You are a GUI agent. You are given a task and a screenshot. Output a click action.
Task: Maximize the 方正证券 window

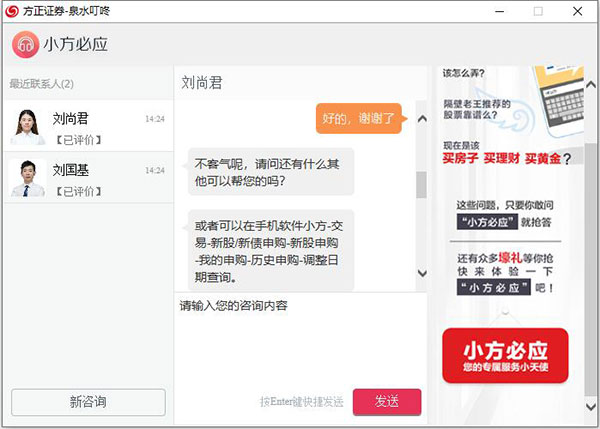(x=538, y=11)
